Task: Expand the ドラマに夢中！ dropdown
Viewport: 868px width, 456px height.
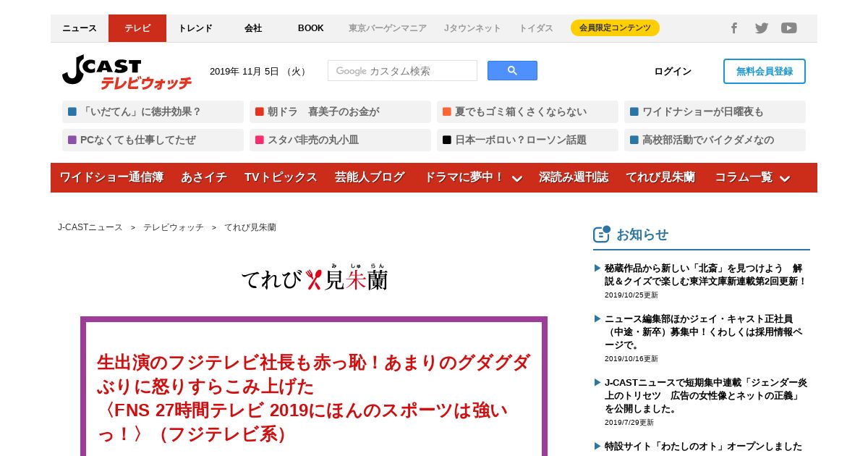Action: pyautogui.click(x=473, y=177)
